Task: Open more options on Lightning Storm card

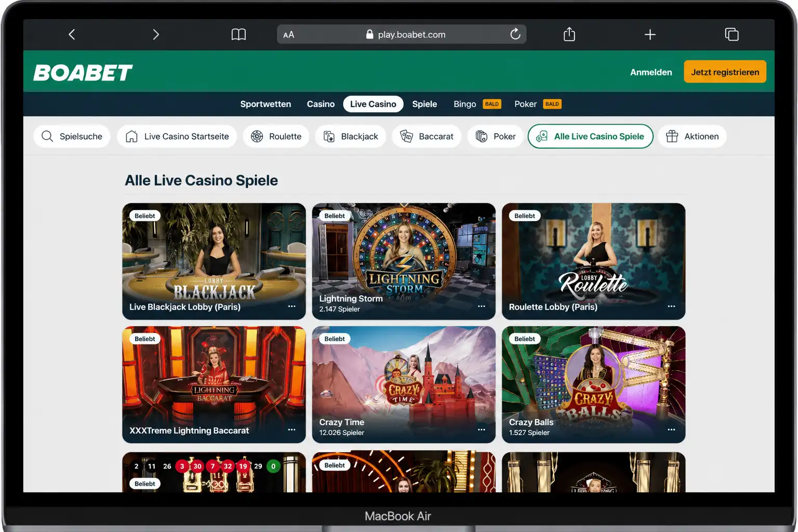Action: tap(482, 307)
